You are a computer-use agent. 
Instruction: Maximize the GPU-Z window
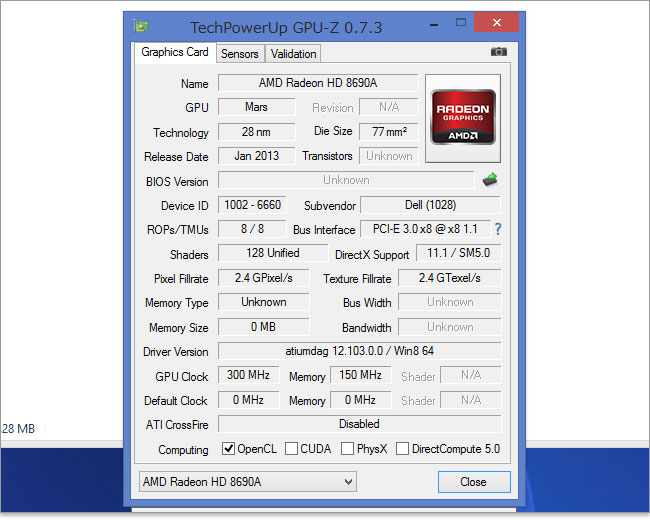click(461, 22)
